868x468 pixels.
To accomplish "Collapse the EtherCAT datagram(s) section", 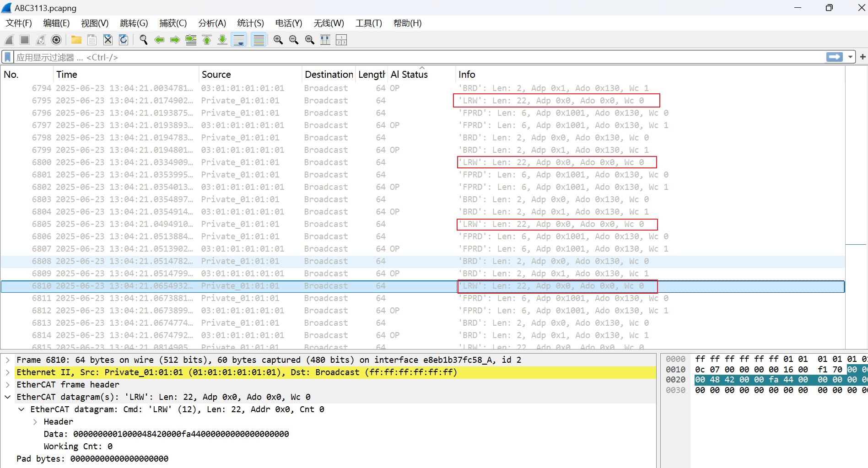I will click(x=8, y=397).
